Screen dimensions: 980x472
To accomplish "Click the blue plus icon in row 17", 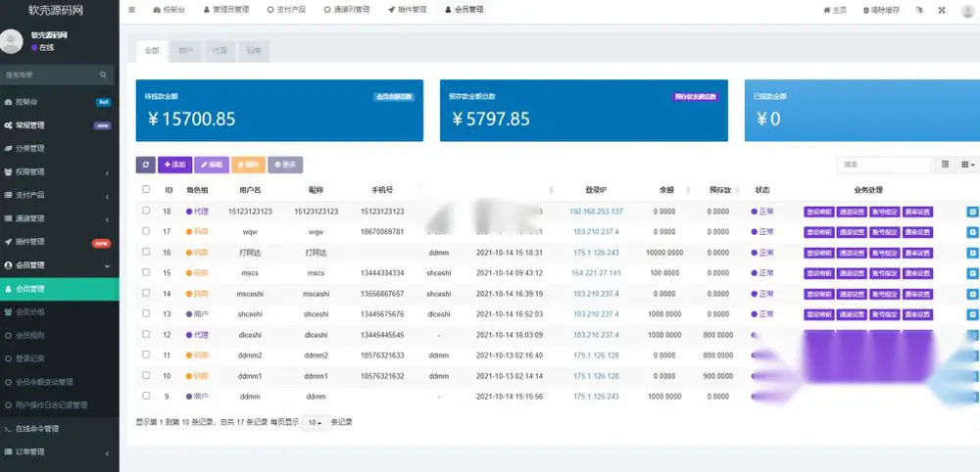I will 972,232.
